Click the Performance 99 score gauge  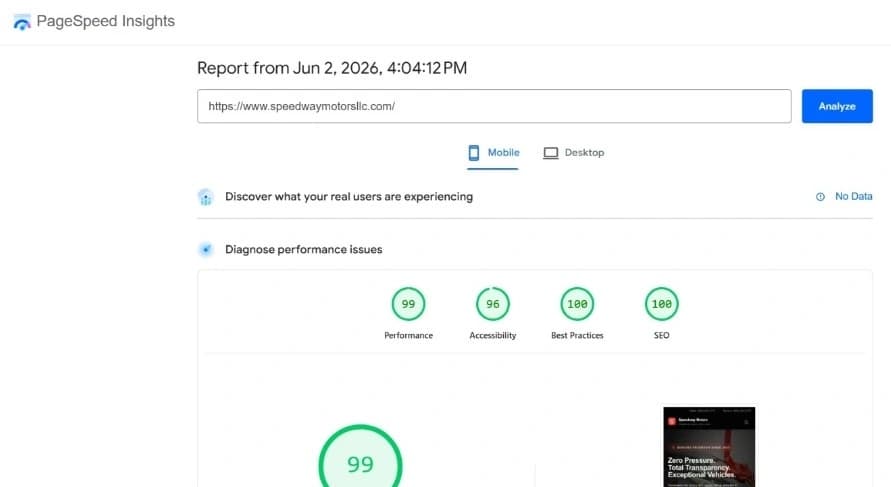(x=408, y=304)
